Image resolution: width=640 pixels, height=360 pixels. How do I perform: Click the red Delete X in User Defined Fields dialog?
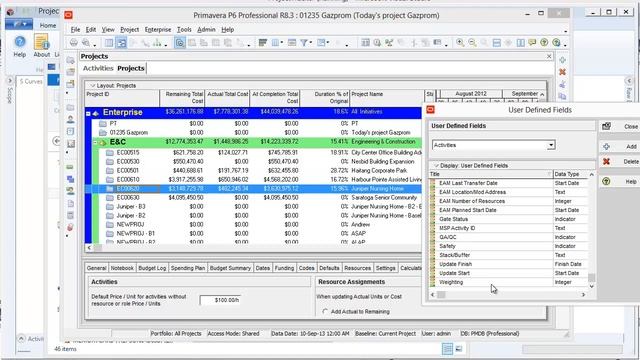[x=607, y=162]
